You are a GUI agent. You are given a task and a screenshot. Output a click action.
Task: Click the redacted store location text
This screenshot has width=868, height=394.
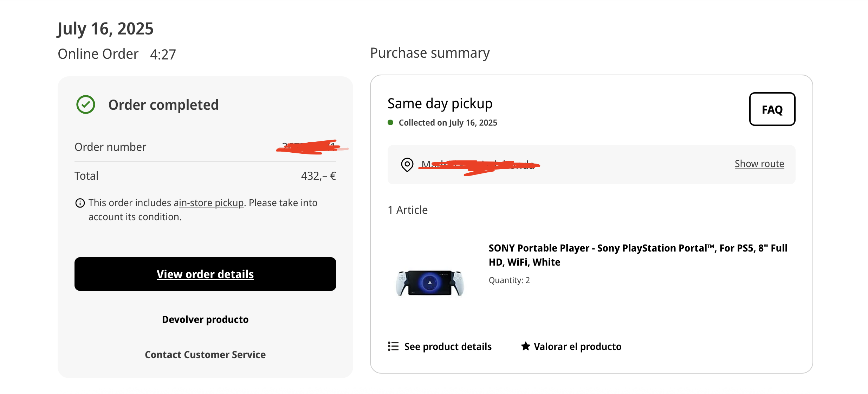479,165
